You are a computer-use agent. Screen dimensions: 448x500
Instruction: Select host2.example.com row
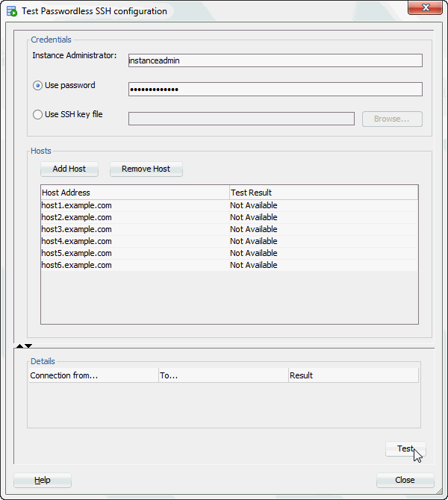coord(229,217)
